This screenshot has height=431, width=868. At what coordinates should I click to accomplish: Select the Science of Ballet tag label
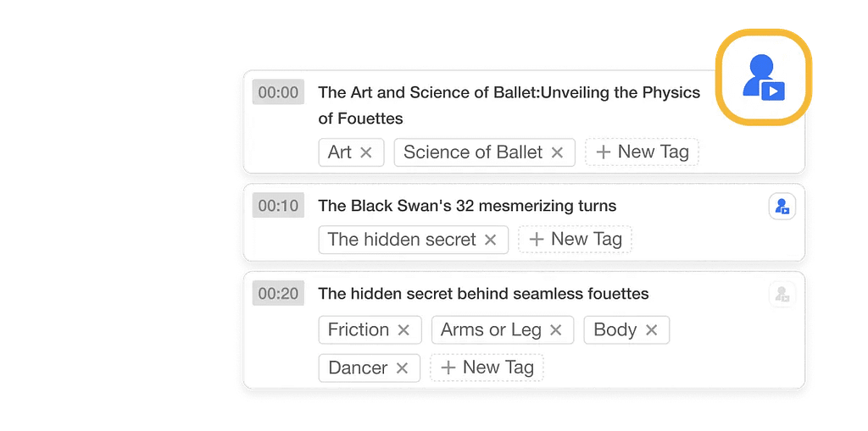(473, 152)
